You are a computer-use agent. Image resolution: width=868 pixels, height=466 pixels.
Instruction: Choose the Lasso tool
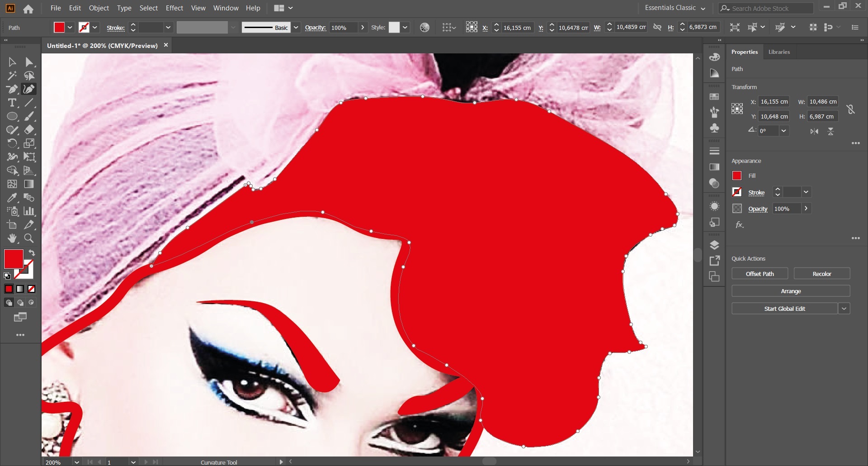pos(29,76)
